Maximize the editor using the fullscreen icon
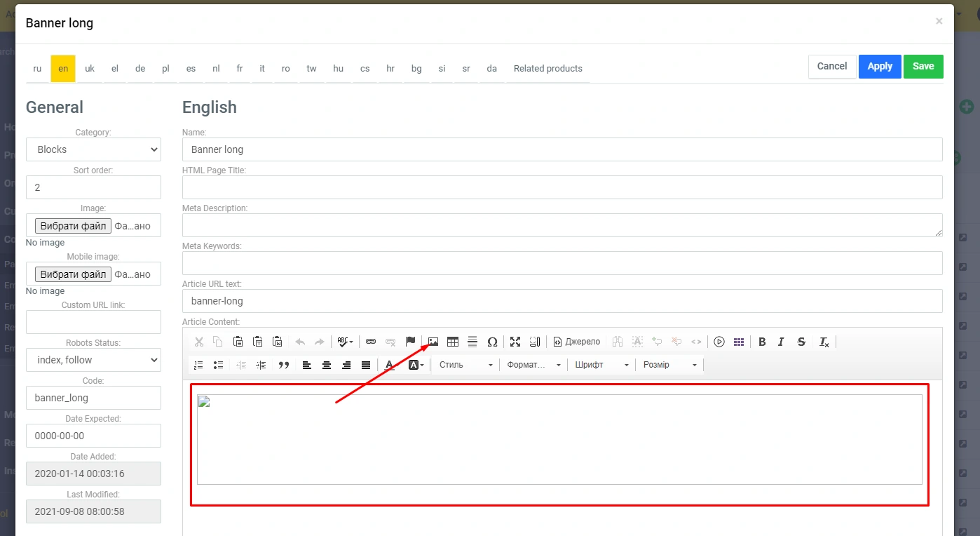Screen dimensions: 980x536 (515, 342)
